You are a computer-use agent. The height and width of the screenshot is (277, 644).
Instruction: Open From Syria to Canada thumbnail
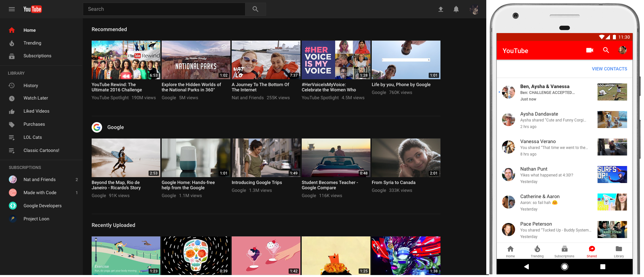[406, 158]
